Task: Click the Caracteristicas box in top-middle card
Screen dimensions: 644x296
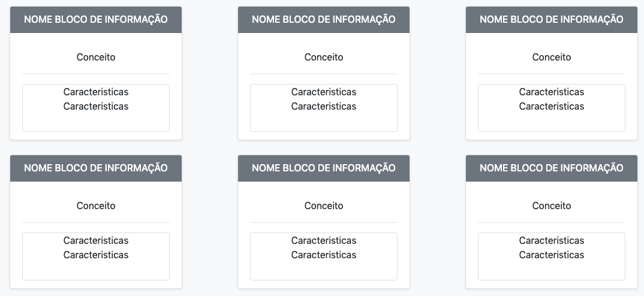Action: click(x=324, y=120)
